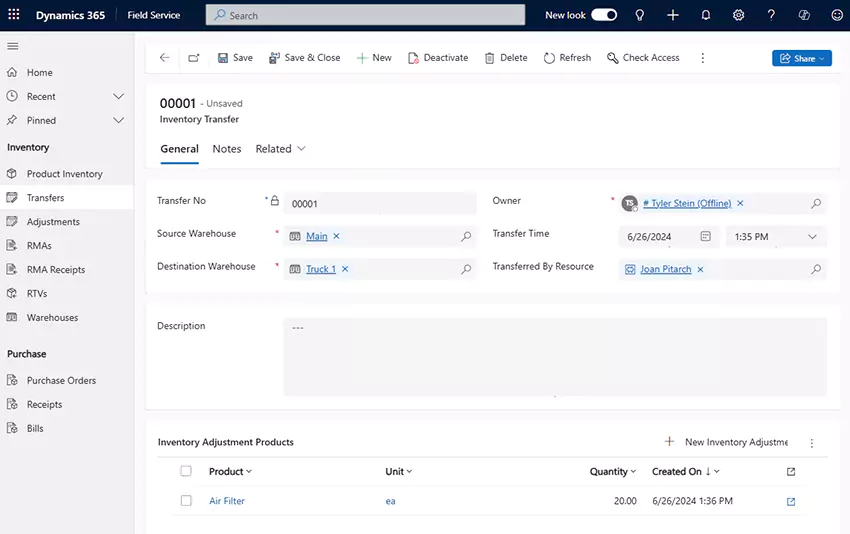The image size is (850, 534).
Task: Open the Air Filter product link
Action: (227, 501)
